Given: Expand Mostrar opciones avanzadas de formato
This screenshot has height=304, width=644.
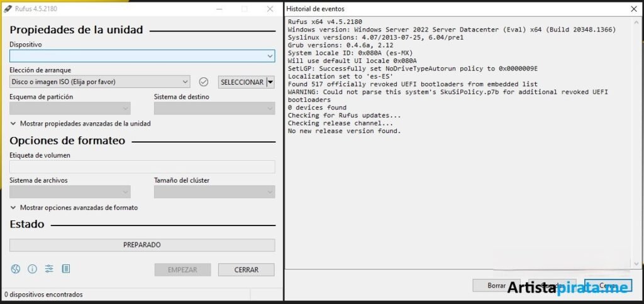Looking at the screenshot, I should [x=74, y=208].
